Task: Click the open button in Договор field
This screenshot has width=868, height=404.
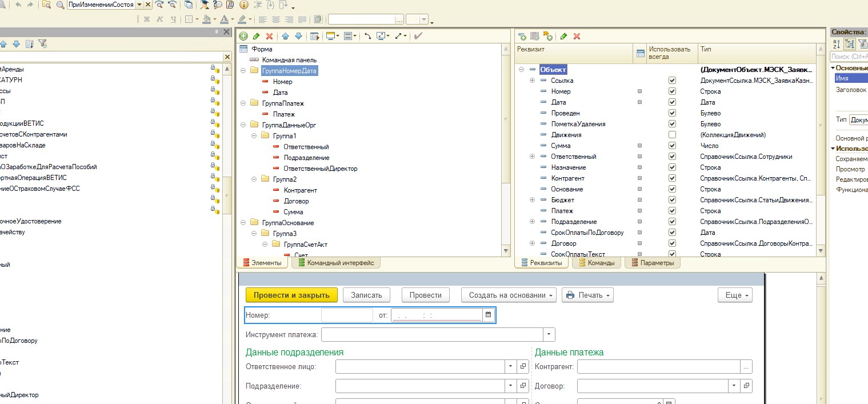Action: point(747,386)
